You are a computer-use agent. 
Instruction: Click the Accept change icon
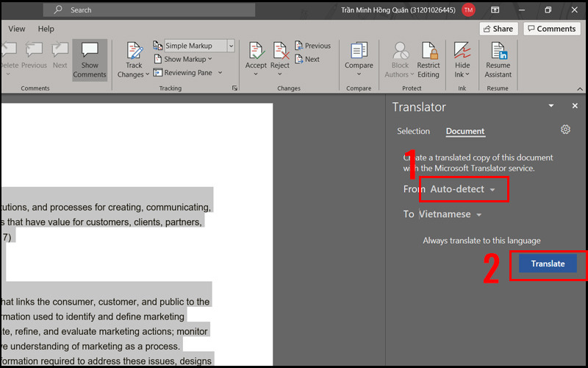tap(256, 53)
